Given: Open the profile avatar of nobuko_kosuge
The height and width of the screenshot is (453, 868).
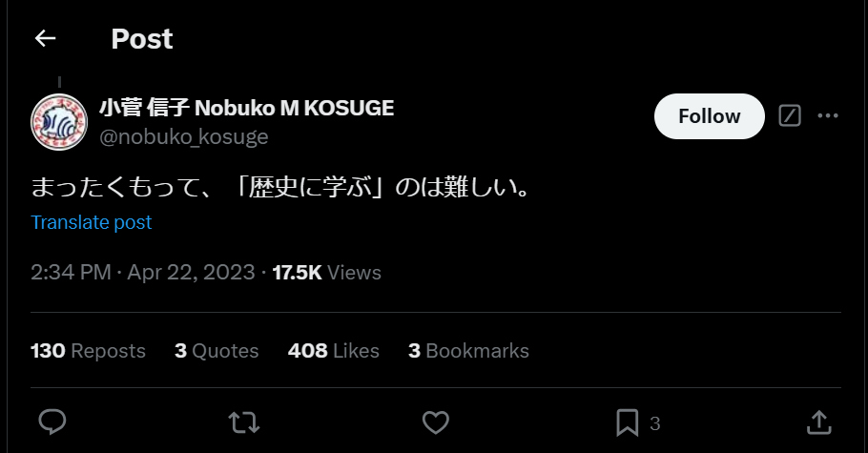Looking at the screenshot, I should coord(59,122).
